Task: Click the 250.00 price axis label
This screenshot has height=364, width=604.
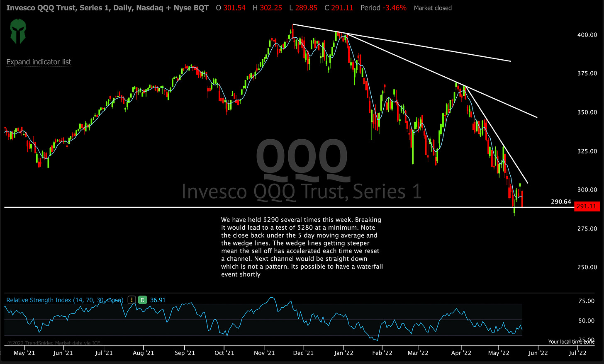Action: click(587, 267)
